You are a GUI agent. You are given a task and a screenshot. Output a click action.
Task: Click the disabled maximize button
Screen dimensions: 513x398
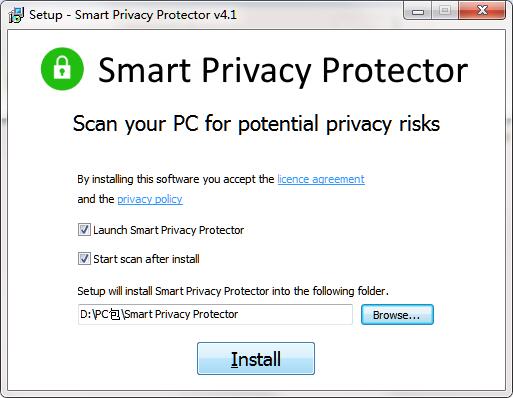[x=445, y=11]
